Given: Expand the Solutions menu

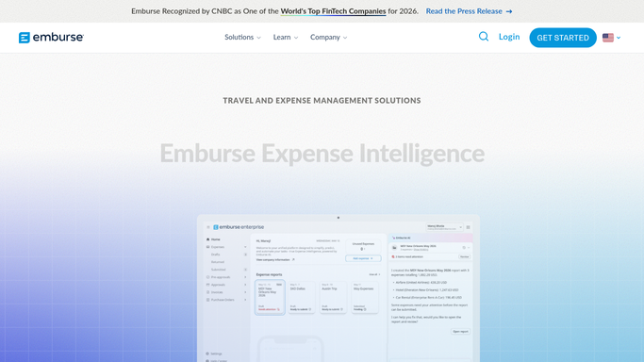Looking at the screenshot, I should click(x=242, y=38).
